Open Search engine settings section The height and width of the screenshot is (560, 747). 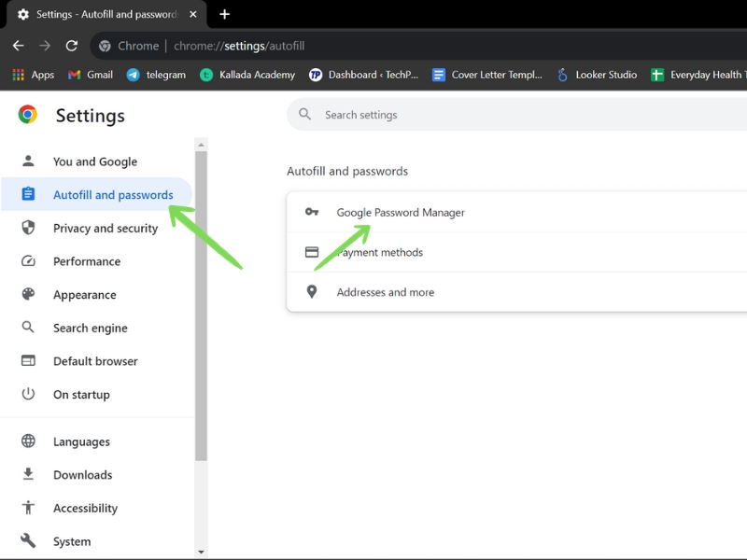98,329
